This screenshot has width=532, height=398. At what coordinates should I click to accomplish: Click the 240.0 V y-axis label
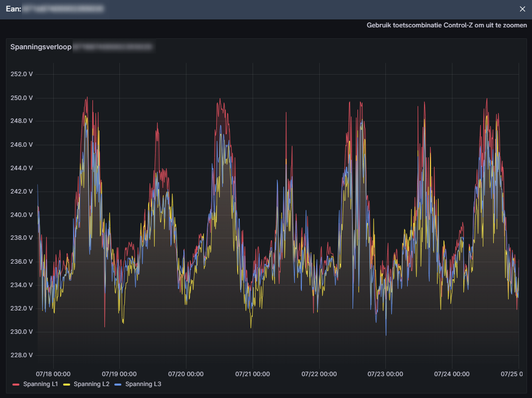point(21,215)
